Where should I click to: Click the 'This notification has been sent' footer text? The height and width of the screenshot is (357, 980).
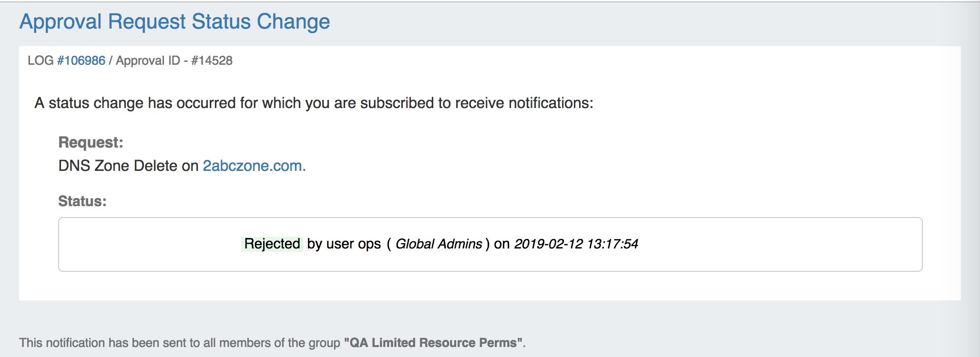pos(179,343)
